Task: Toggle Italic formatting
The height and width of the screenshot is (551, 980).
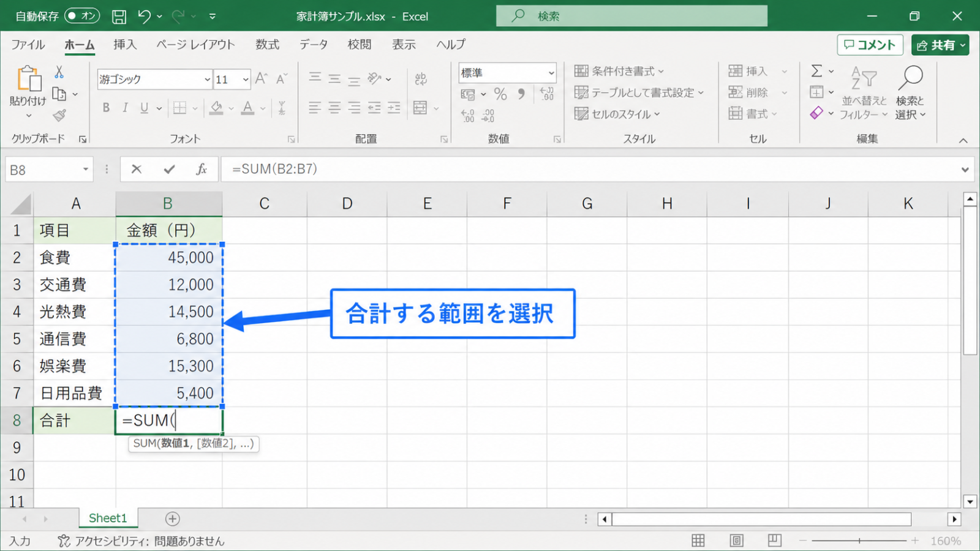Action: tap(125, 108)
